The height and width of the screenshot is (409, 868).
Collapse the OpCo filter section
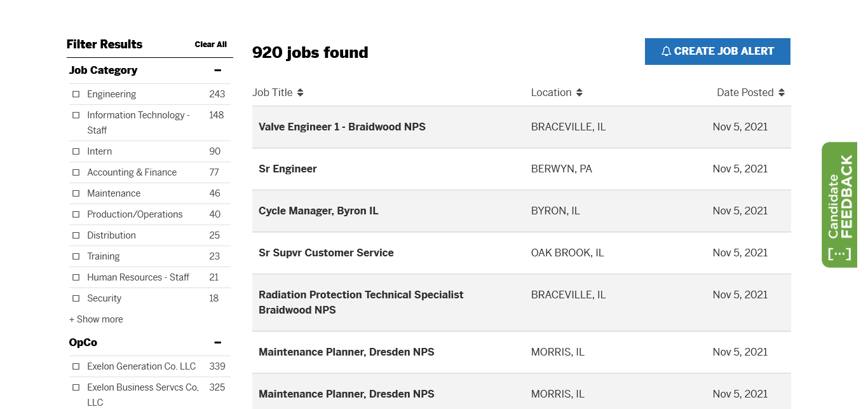click(x=217, y=343)
